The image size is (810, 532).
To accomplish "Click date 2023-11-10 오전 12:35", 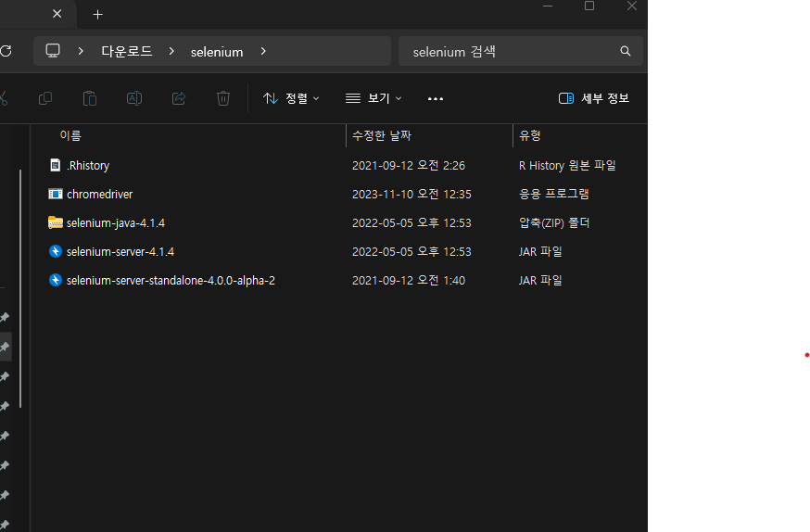I will pos(411,195).
